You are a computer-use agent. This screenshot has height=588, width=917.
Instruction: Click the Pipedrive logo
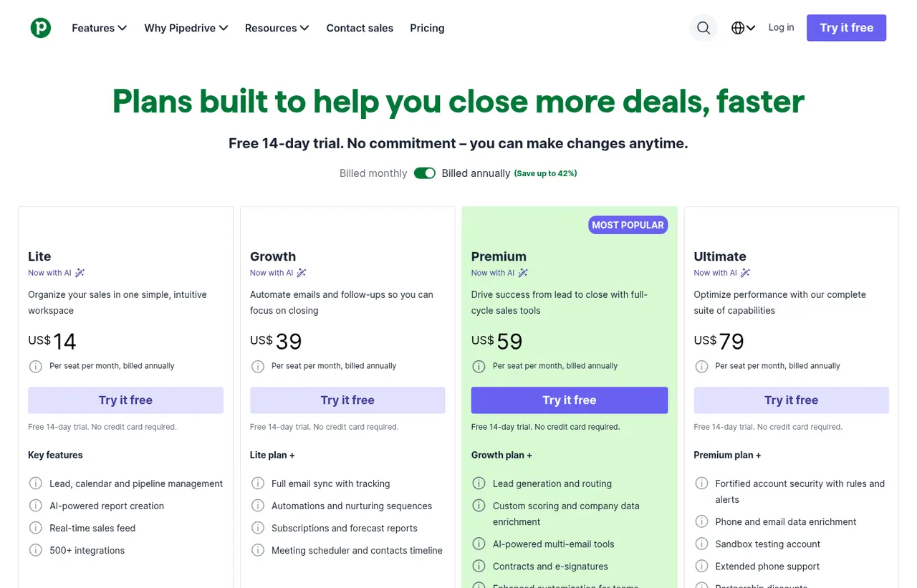41,28
